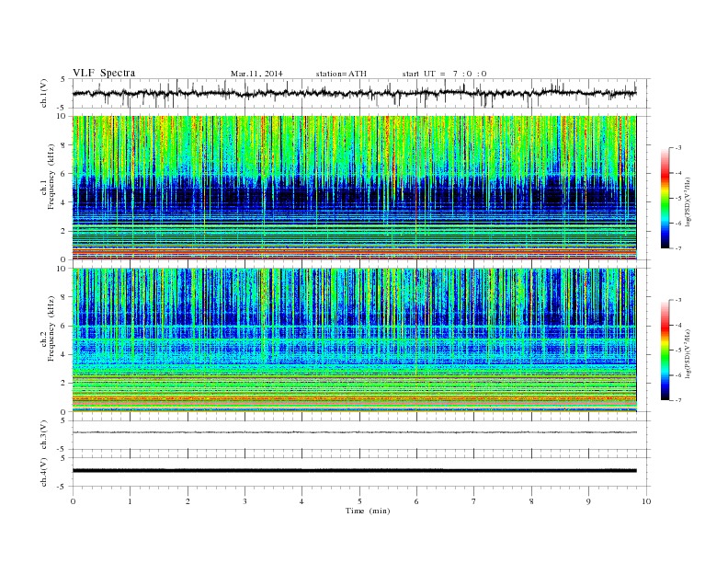Select the "Mar.11, 2014" date text
The height and width of the screenshot is (563, 728).
[x=256, y=74]
